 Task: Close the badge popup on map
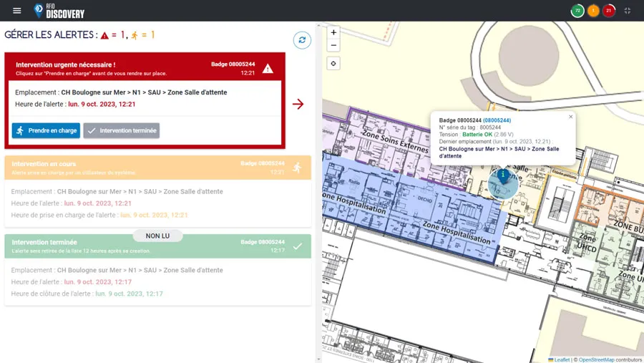point(570,117)
